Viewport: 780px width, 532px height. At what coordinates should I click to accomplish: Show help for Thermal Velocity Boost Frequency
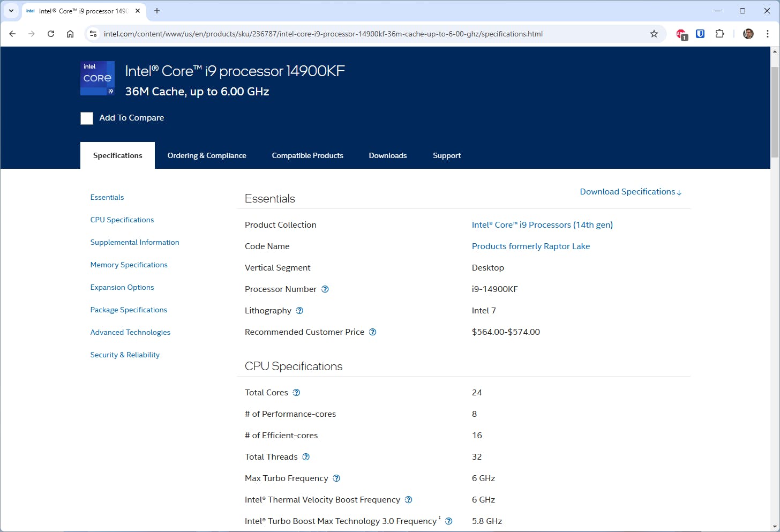409,500
